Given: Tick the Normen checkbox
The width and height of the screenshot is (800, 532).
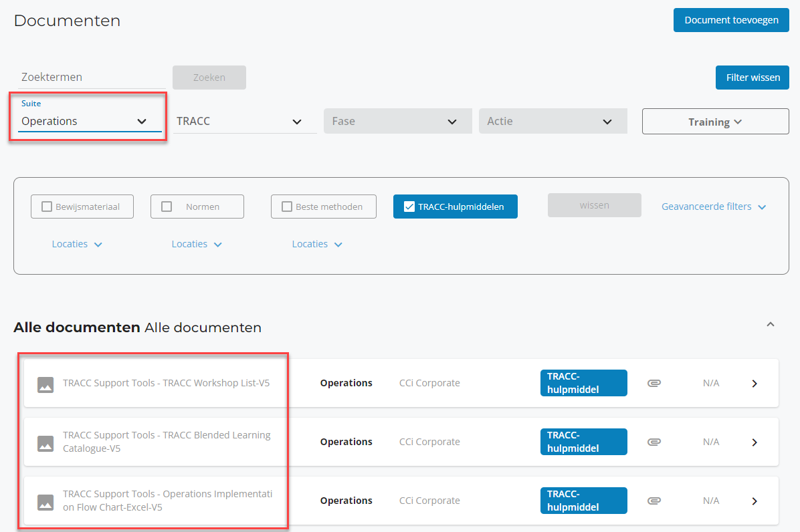Looking at the screenshot, I should pyautogui.click(x=167, y=207).
